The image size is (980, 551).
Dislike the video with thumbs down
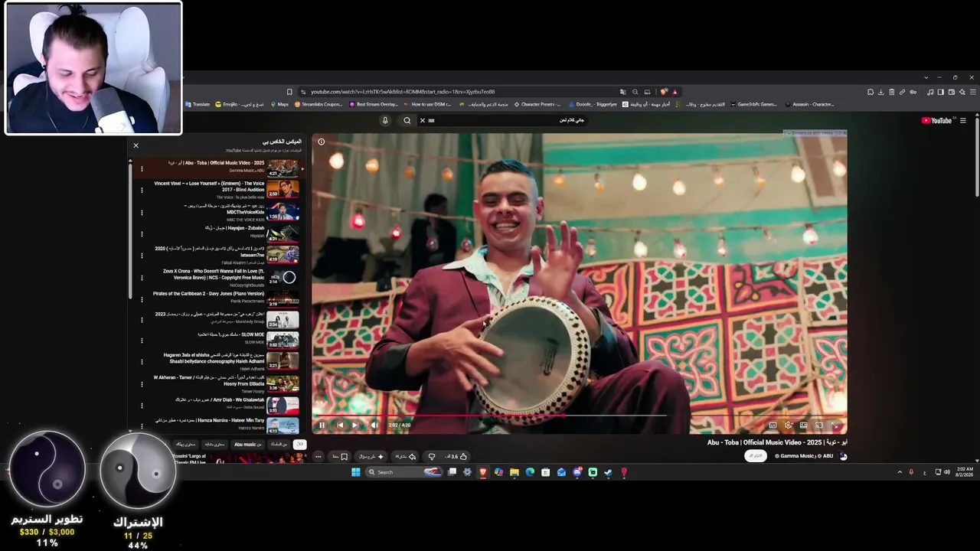click(x=432, y=456)
